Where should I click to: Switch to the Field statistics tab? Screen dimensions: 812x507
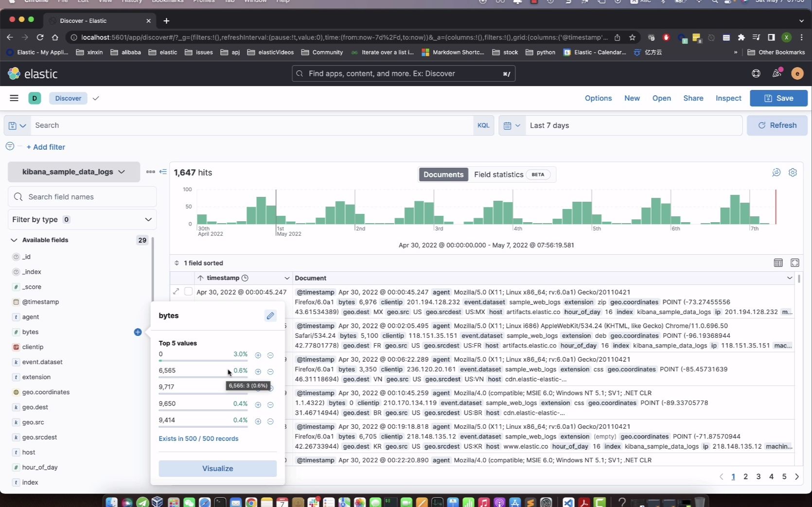[498, 175]
